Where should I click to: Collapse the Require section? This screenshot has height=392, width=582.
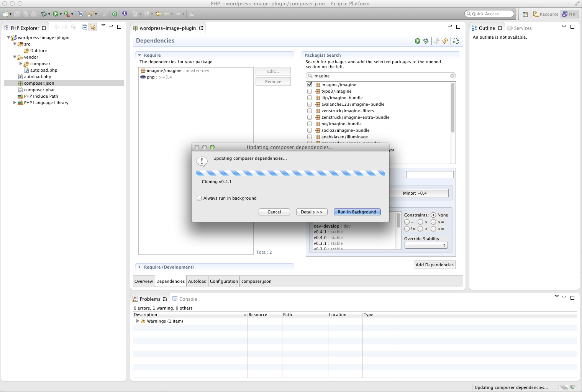point(139,55)
